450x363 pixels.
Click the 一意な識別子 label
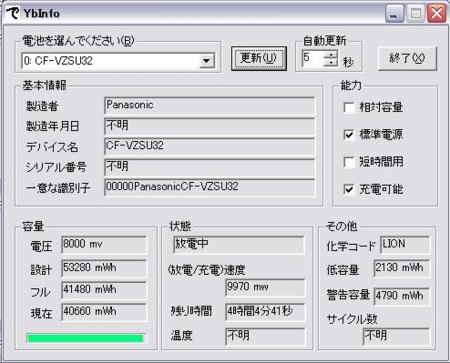point(58,188)
